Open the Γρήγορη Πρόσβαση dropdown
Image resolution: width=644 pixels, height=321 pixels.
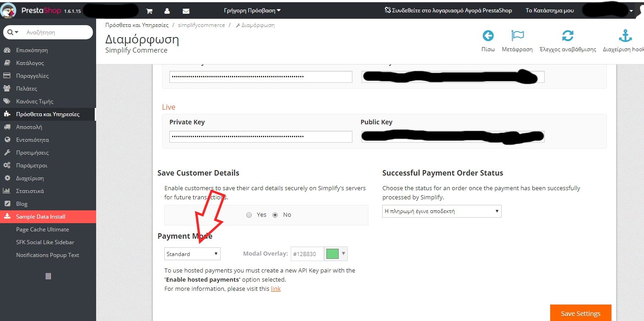click(x=252, y=10)
